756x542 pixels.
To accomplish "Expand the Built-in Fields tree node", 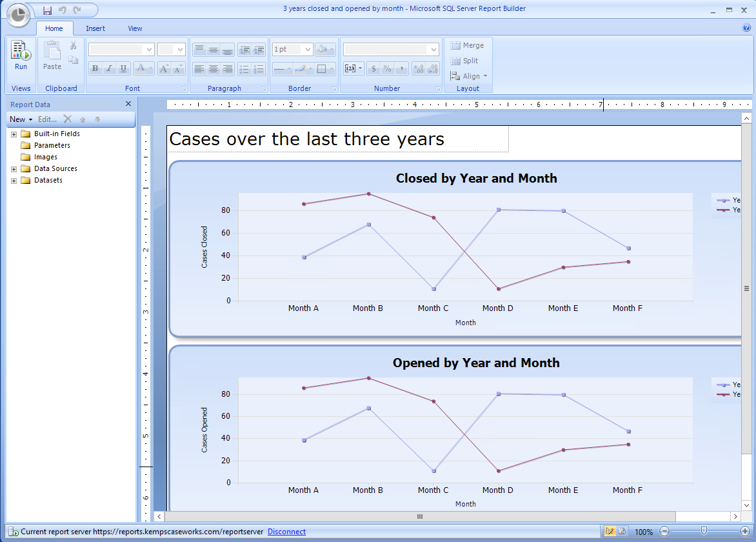I will click(x=14, y=134).
